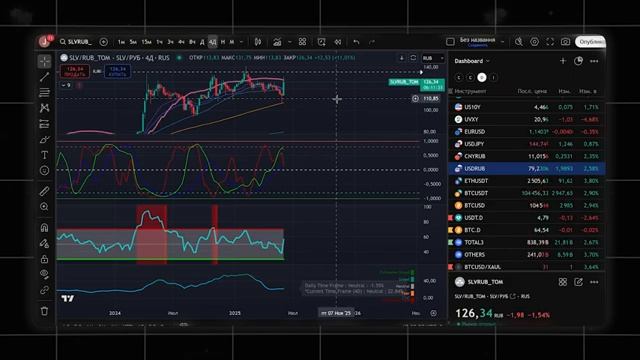Screen dimensions: 640x360
Task: Open the SLVRUB symbol search
Action: coord(76,42)
